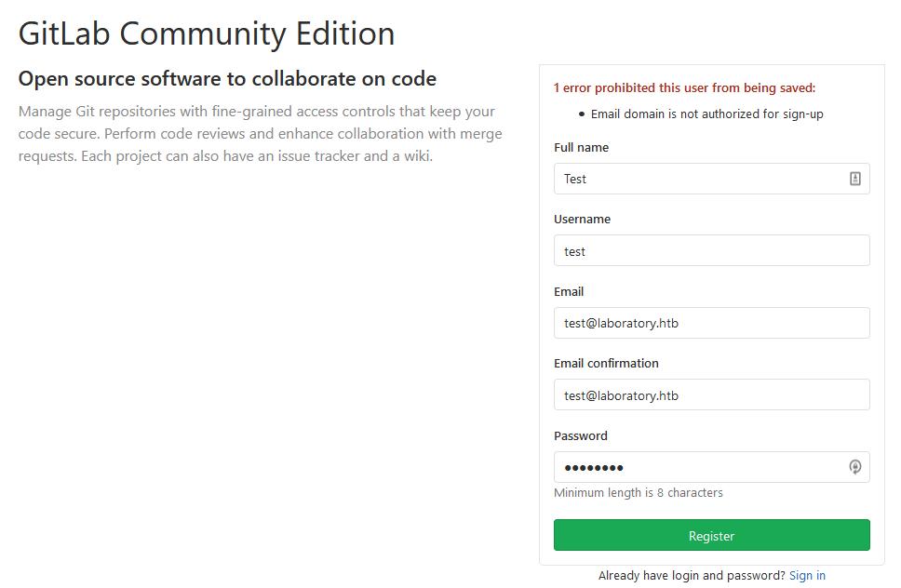Click the red '1 error prohibited' message
Screen dimensions: 901x588
coord(684,88)
